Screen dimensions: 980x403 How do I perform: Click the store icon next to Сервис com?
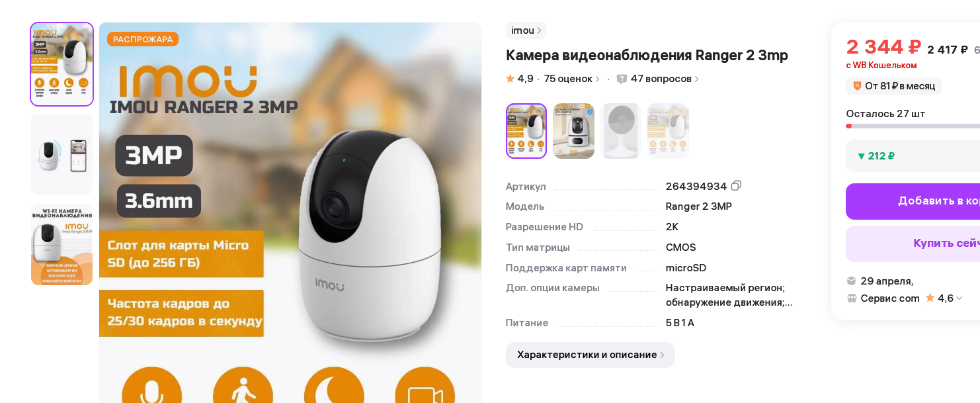[852, 298]
